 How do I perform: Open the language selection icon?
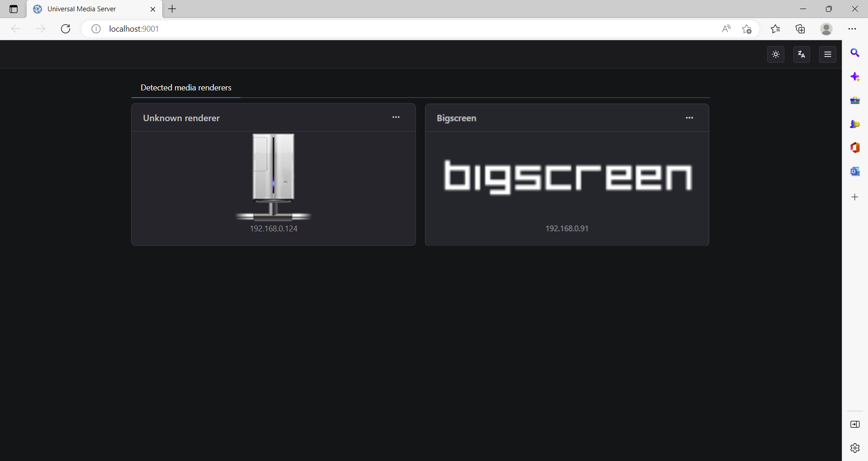[x=802, y=54]
